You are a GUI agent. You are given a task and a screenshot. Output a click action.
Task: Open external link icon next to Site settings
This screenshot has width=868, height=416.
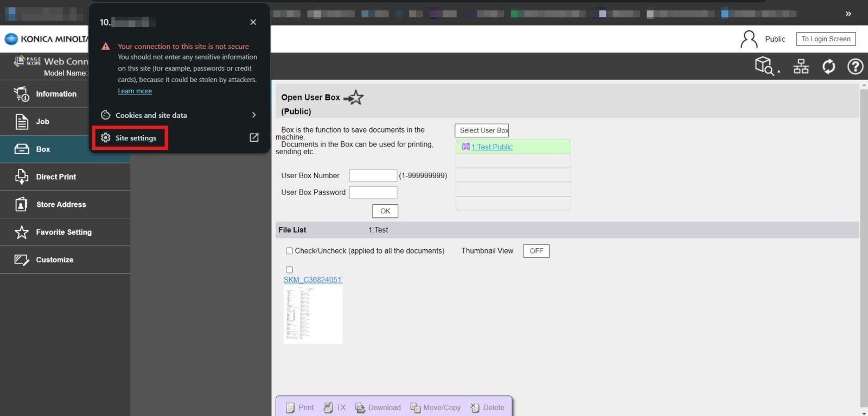tap(254, 138)
